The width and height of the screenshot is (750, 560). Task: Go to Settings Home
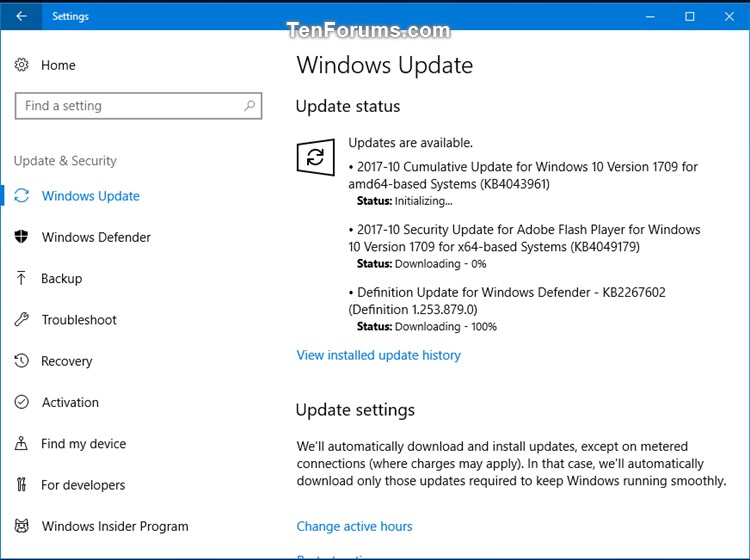coord(58,65)
